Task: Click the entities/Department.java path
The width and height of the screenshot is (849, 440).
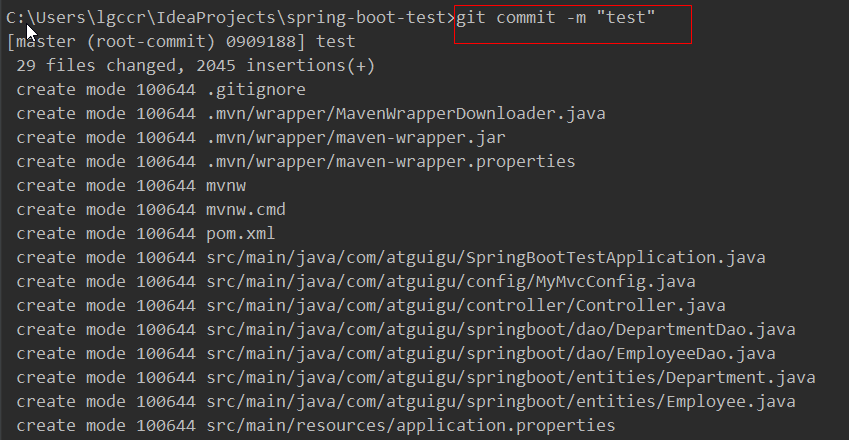Action: point(511,378)
